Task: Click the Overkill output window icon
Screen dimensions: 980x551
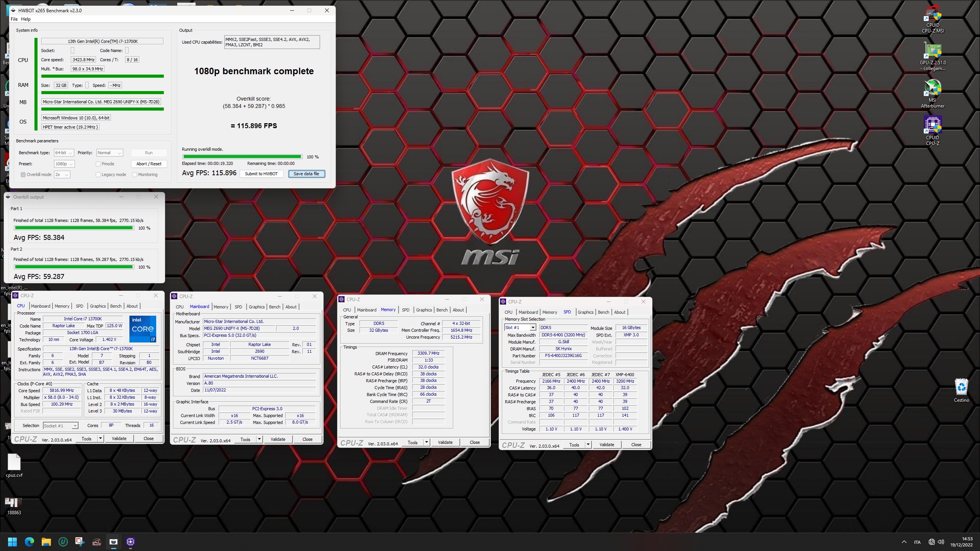Action: [x=8, y=197]
